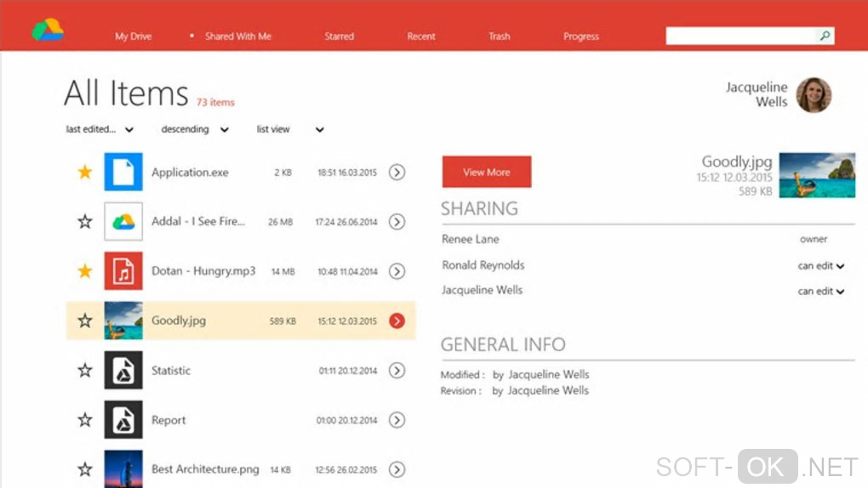Open the 'list view' dropdown

290,129
